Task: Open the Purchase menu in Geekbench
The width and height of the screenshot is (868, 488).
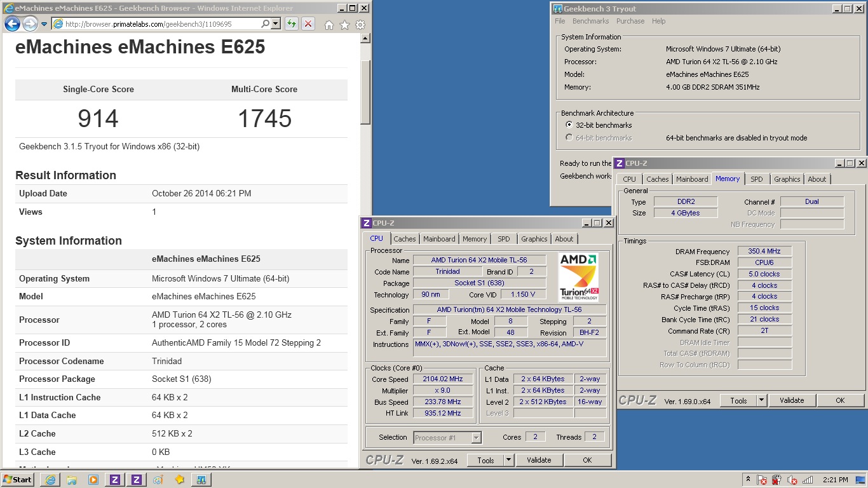Action: click(x=630, y=21)
